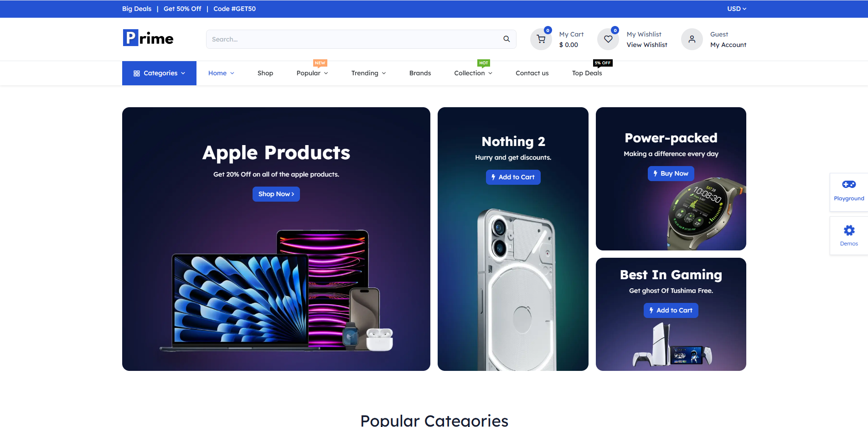Click the Shop Now button

pyautogui.click(x=276, y=194)
